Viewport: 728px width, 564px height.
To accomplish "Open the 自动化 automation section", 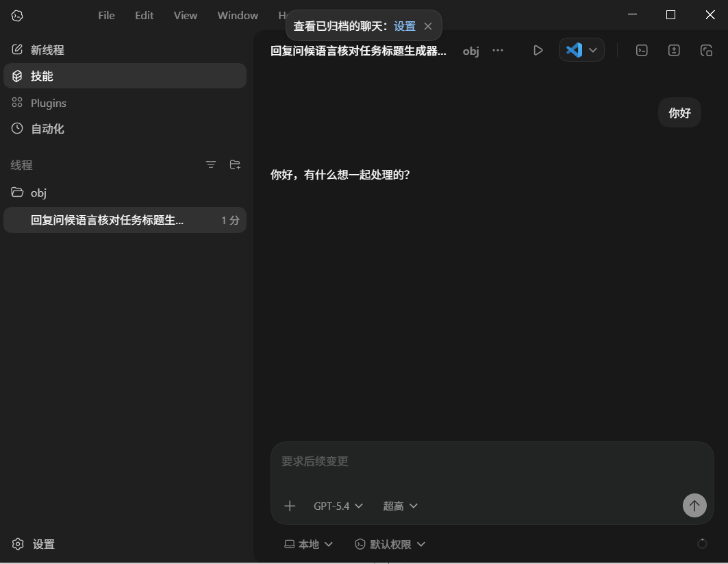I will point(125,129).
